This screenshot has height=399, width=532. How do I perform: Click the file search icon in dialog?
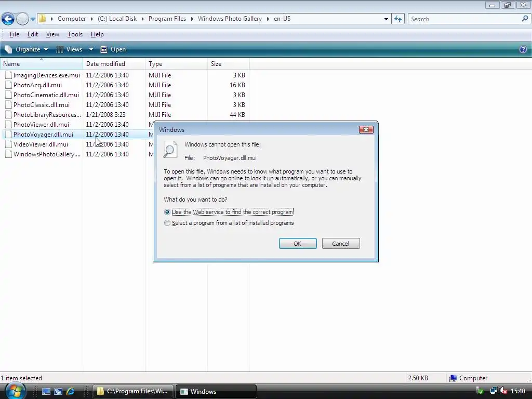point(170,150)
